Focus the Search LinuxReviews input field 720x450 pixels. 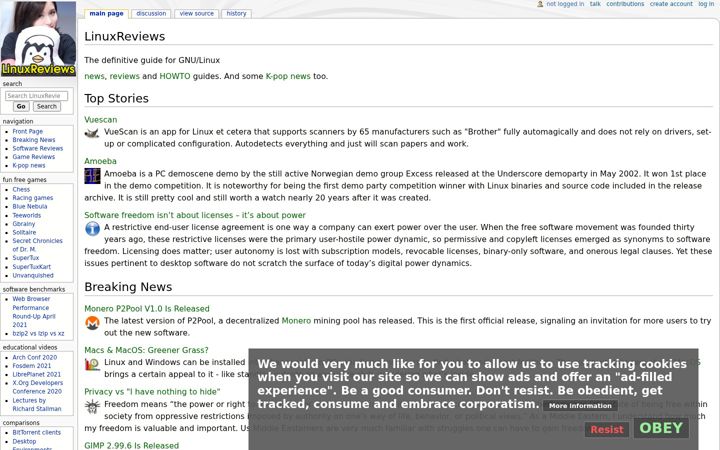click(x=36, y=96)
